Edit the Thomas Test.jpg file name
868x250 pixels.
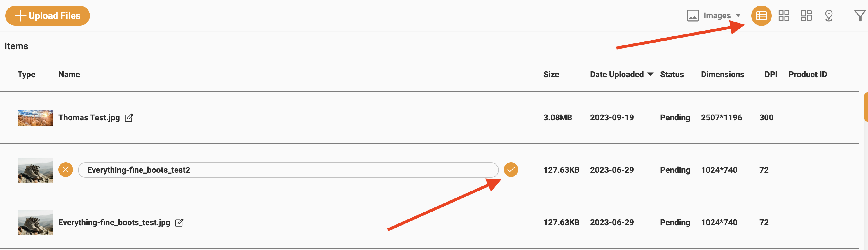(x=129, y=118)
